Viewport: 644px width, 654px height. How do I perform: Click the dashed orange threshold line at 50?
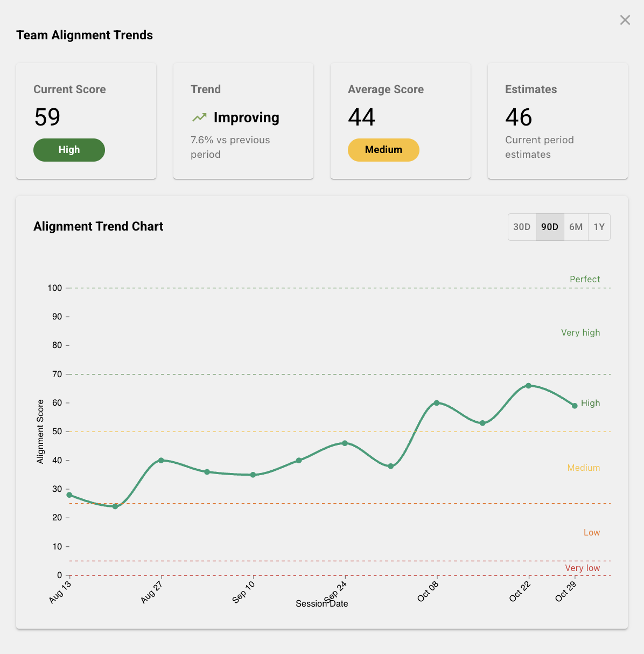[323, 431]
